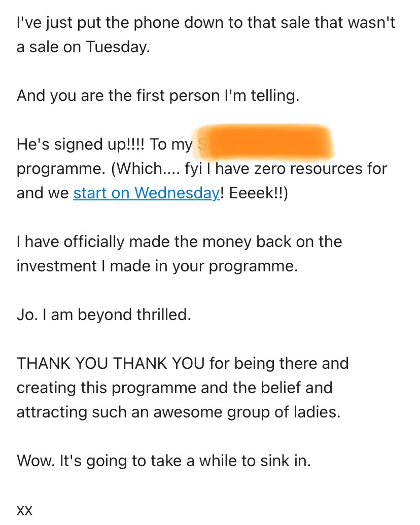
Task: Click the "He's signed up!!!!" text
Action: tap(81, 145)
